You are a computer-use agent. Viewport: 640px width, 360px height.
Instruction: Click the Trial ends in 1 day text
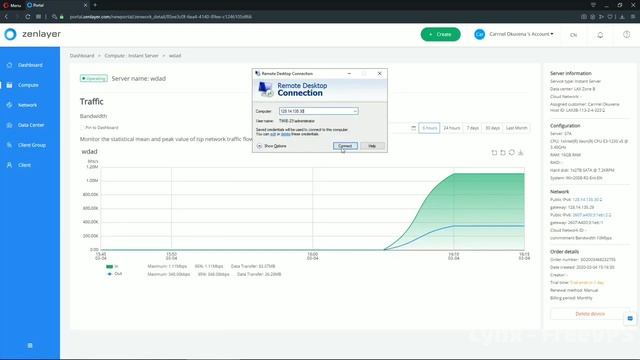click(x=587, y=282)
